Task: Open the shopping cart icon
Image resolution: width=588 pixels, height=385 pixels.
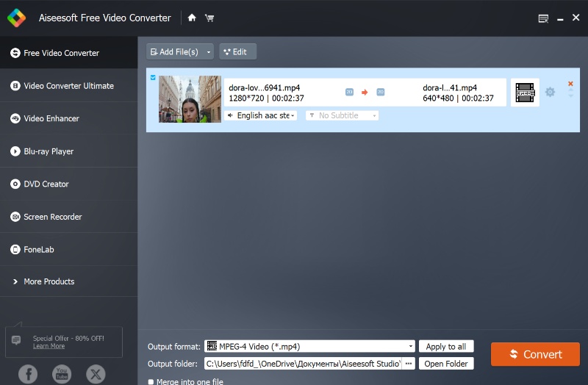Action: (209, 18)
